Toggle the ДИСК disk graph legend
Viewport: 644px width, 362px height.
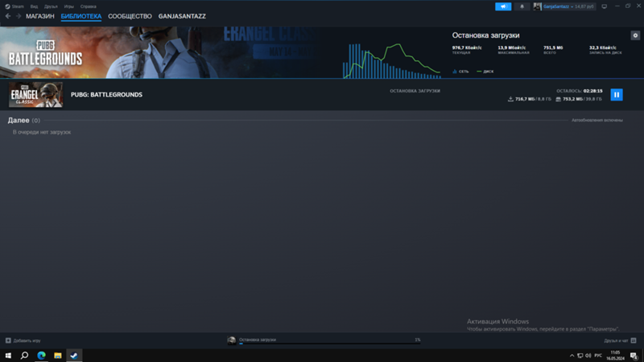(x=485, y=72)
